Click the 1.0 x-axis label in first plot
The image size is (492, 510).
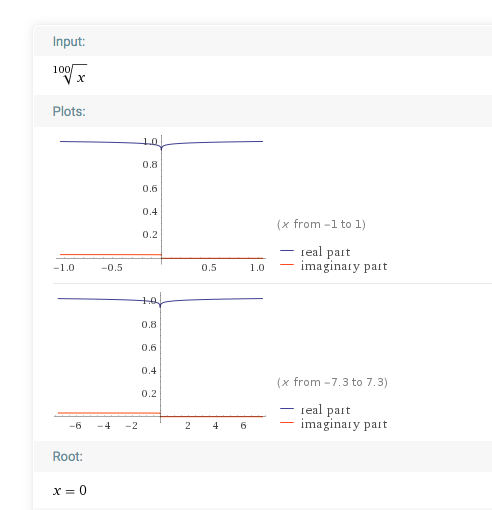[257, 268]
